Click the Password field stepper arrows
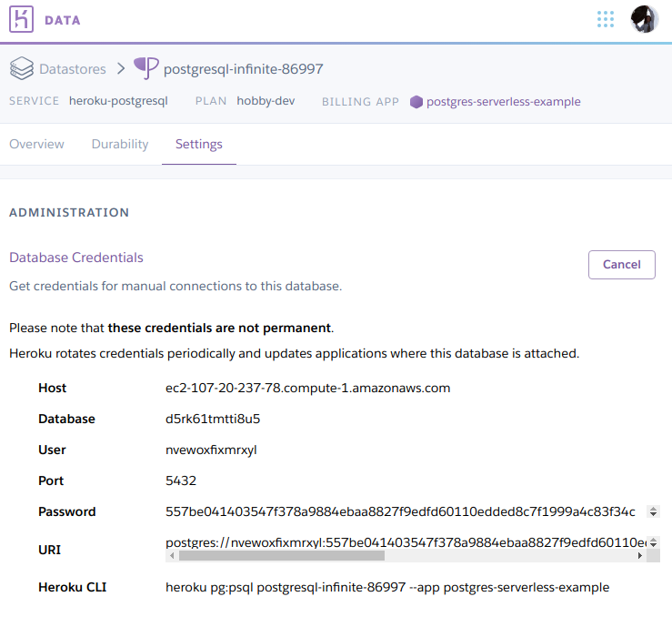Image resolution: width=672 pixels, height=627 pixels. 653,511
